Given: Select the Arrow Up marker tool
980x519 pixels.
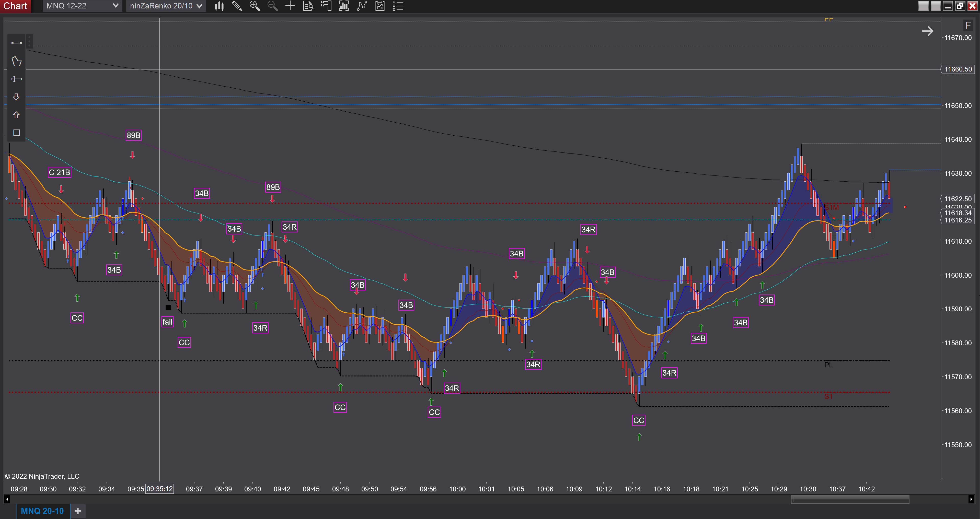Looking at the screenshot, I should tap(16, 115).
